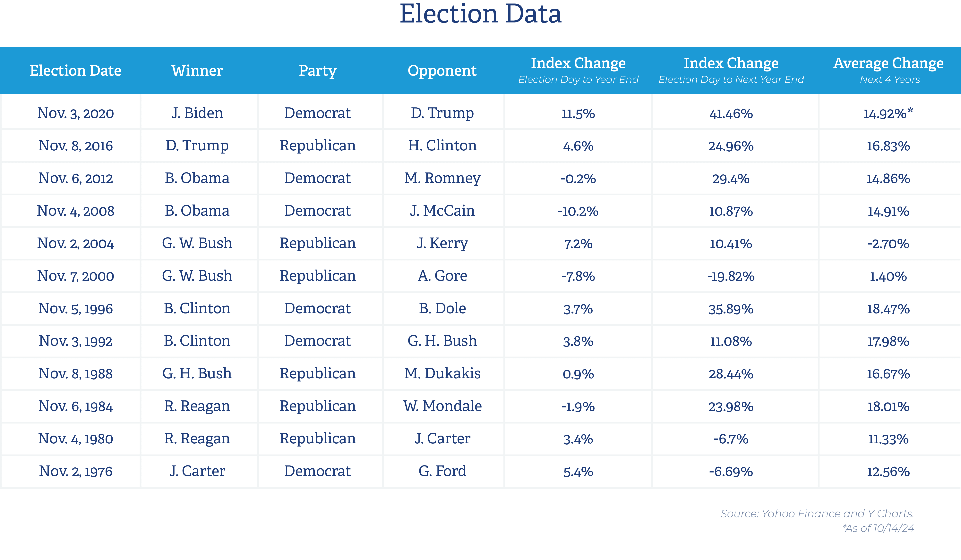Click the -2.70% average change value

pos(888,244)
